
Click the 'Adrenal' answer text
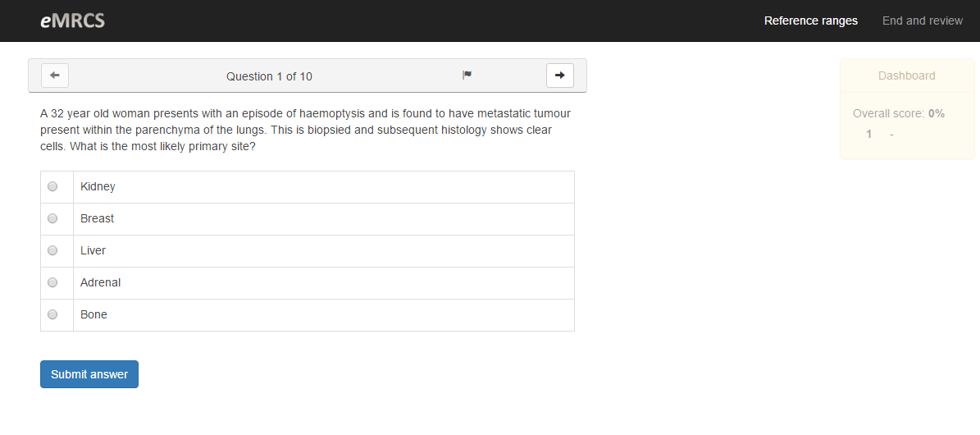point(100,283)
